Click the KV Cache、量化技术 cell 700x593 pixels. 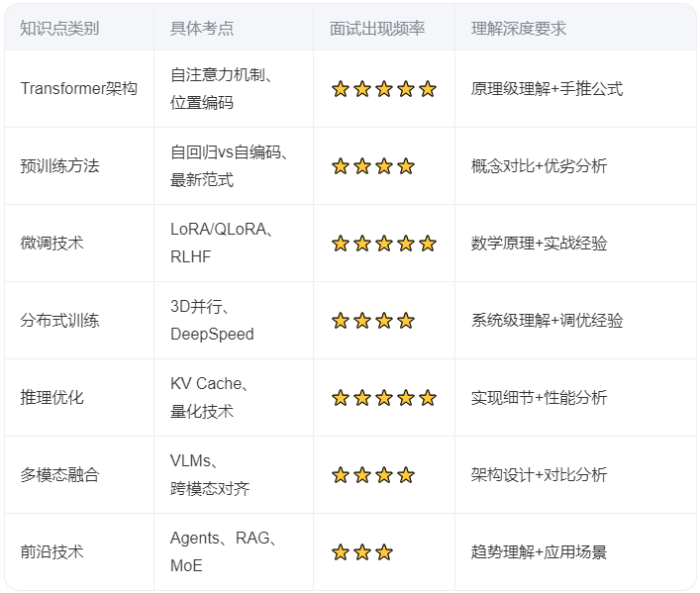pyautogui.click(x=209, y=398)
